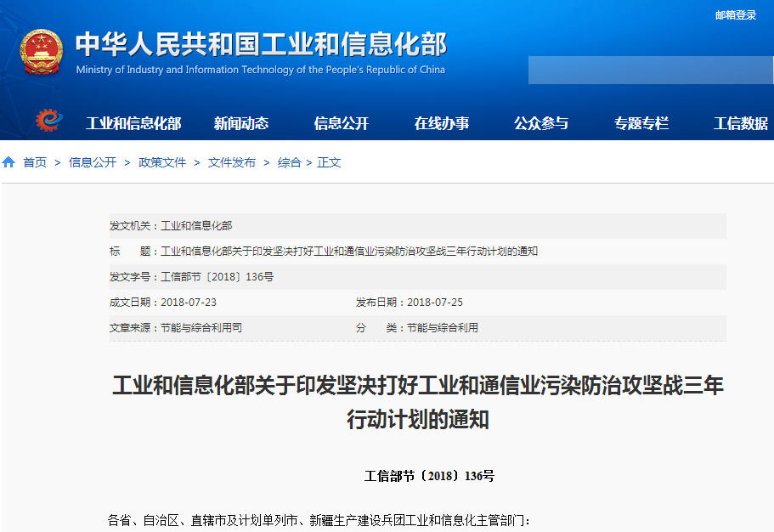Open 新闻动态 navigation menu
Viewport: 774px width, 532px height.
coord(241,123)
